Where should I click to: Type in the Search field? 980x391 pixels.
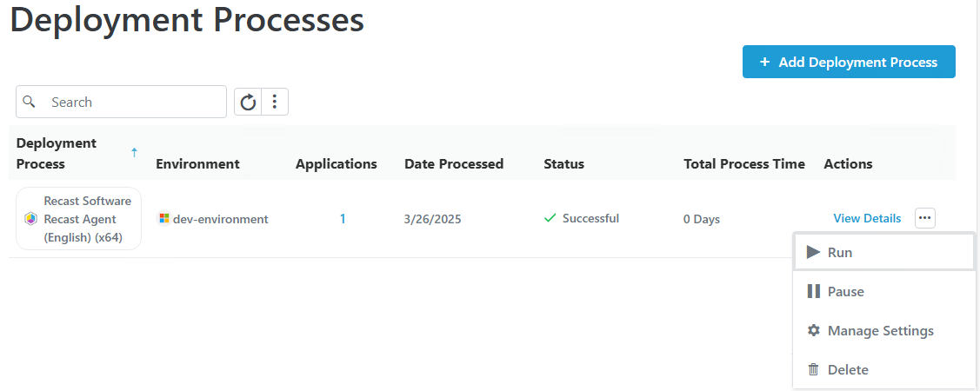point(130,102)
